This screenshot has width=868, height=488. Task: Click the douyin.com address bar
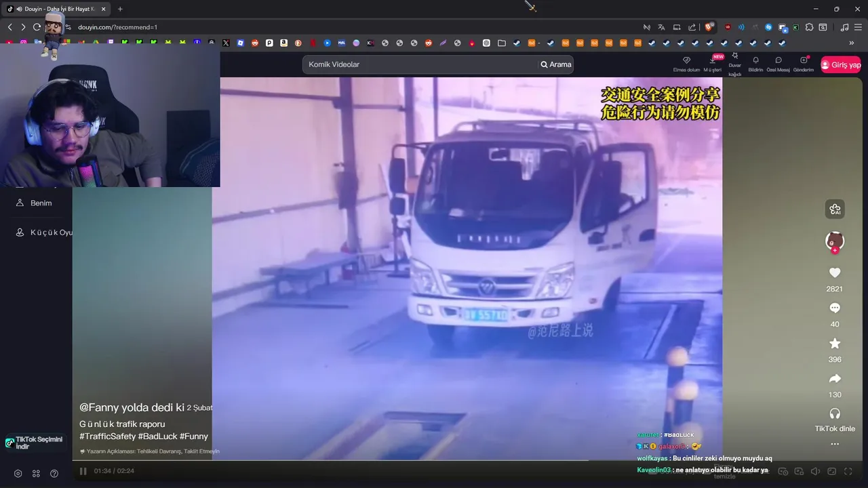353,27
